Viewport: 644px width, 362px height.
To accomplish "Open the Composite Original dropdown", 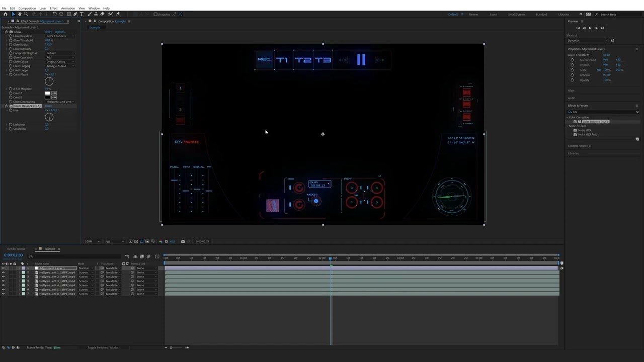I will coord(60,53).
